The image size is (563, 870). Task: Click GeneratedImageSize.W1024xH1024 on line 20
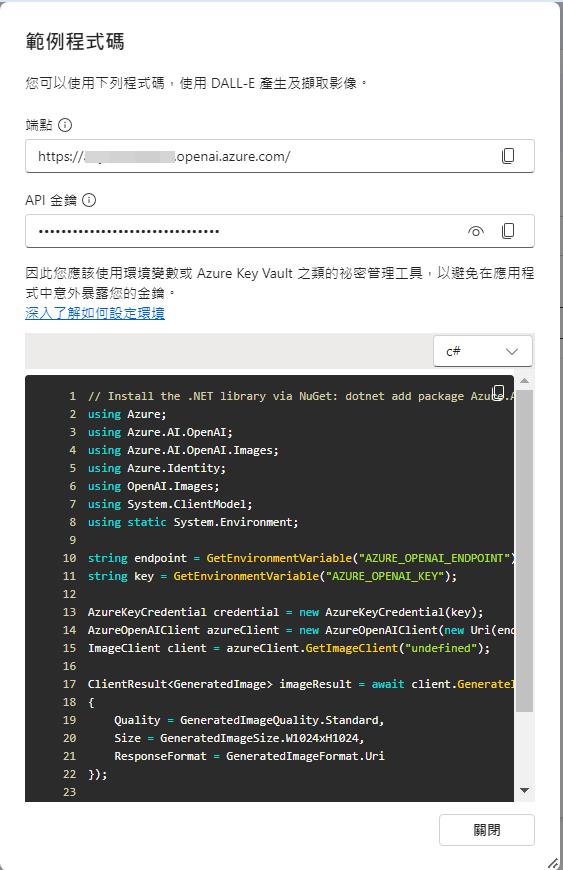261,738
